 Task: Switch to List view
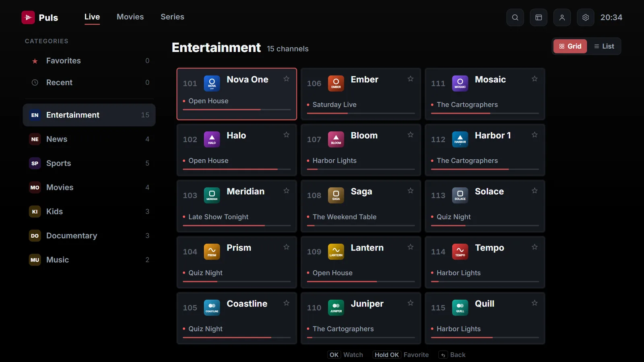tap(604, 46)
